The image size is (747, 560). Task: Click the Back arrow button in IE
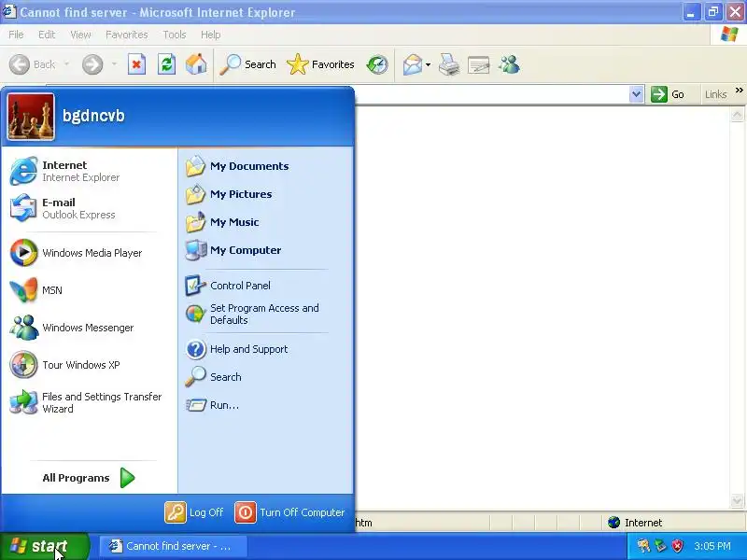click(32, 64)
